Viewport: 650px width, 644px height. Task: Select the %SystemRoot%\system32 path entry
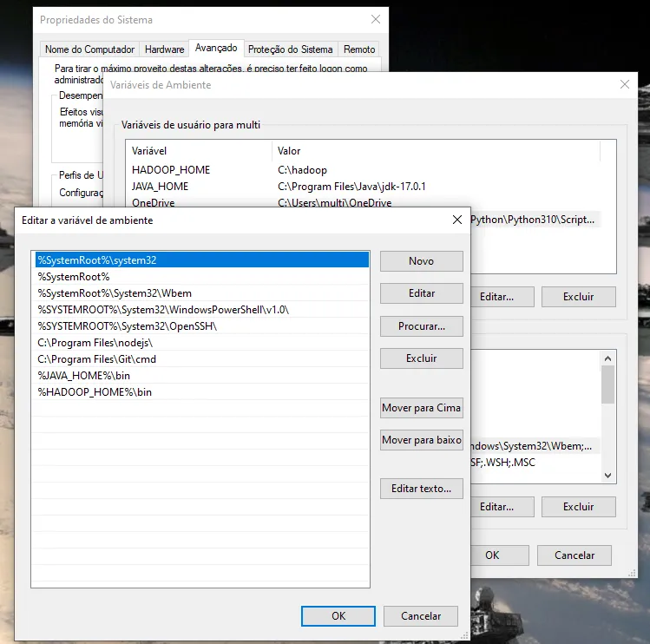click(202, 260)
